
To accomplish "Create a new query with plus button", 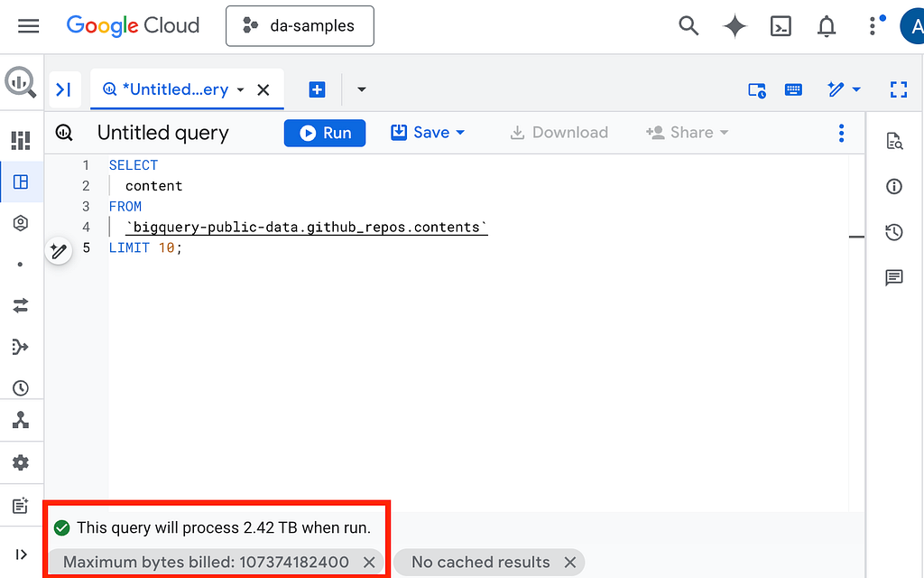I will (317, 89).
